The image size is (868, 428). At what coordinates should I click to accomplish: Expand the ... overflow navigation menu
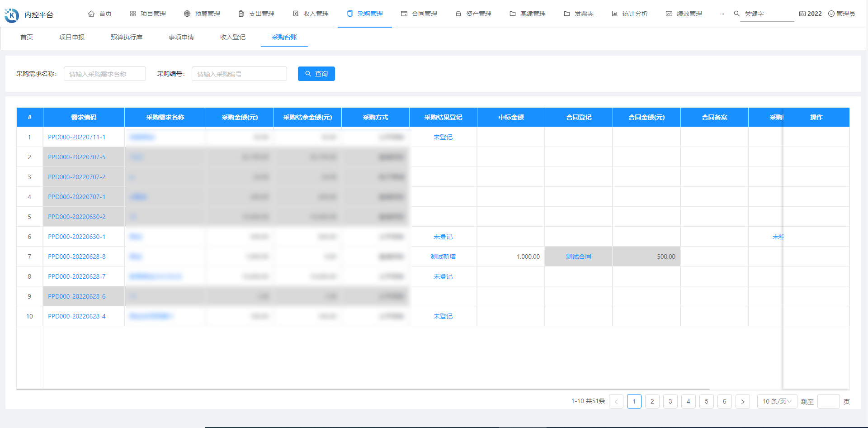[x=722, y=14]
